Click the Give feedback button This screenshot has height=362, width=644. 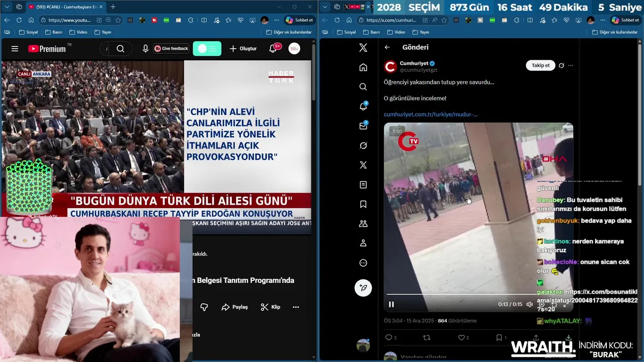pos(172,49)
